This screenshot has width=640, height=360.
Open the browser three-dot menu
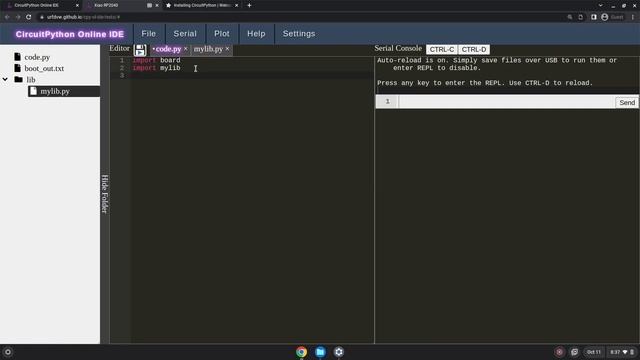pos(633,17)
